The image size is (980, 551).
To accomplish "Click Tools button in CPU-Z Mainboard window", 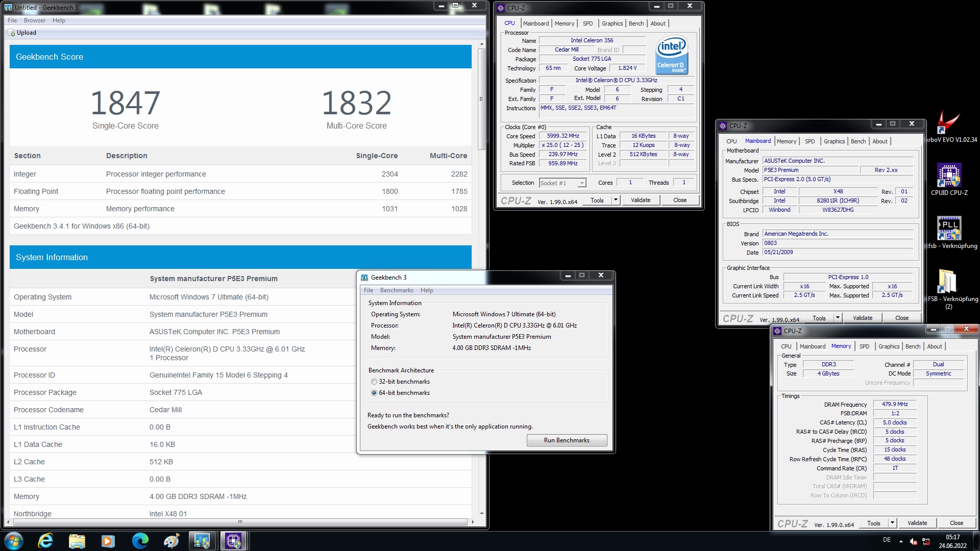I will click(x=819, y=318).
